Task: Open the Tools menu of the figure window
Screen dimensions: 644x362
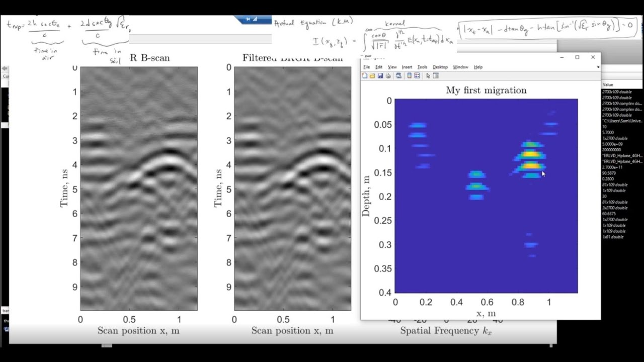Action: (x=423, y=67)
